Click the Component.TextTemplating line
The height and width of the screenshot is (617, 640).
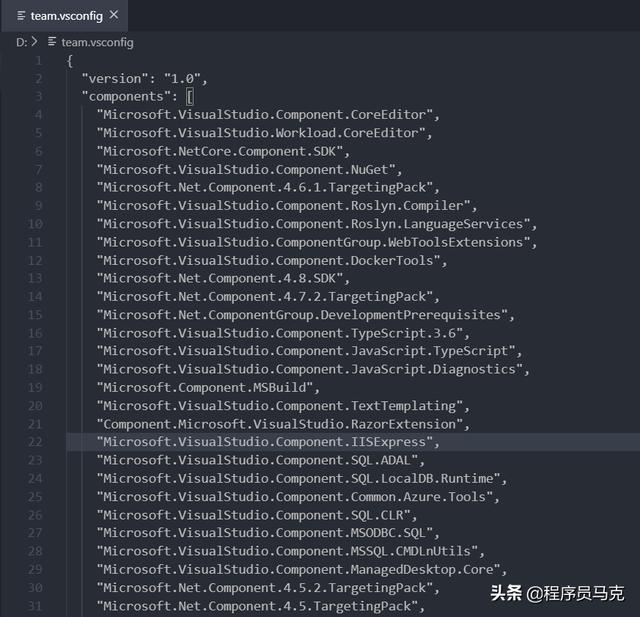[x=283, y=406]
